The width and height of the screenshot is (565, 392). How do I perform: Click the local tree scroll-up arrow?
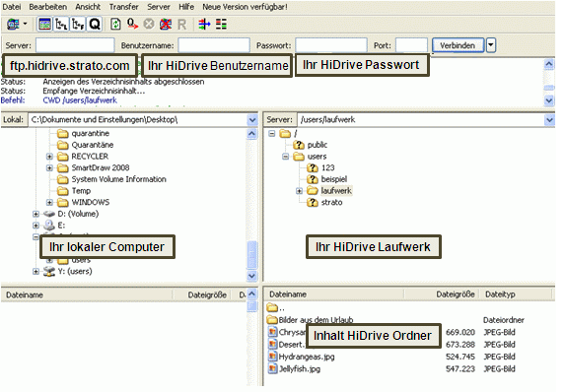click(251, 134)
